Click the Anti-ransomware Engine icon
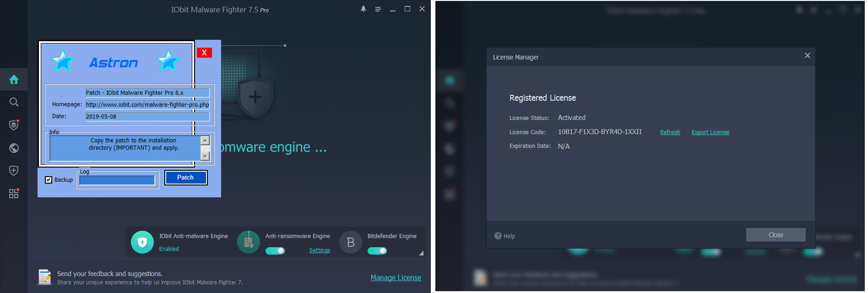This screenshot has height=293, width=868. (x=249, y=242)
